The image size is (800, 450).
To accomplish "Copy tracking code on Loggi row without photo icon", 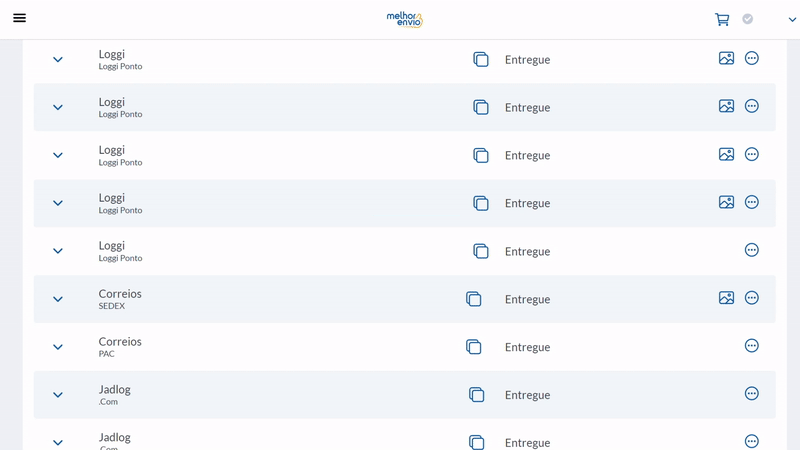I will click(481, 251).
